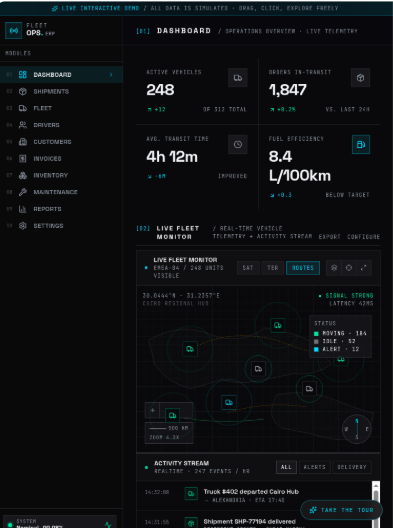Open Drivers via its people icon
The height and width of the screenshot is (528, 393).
(x=23, y=125)
